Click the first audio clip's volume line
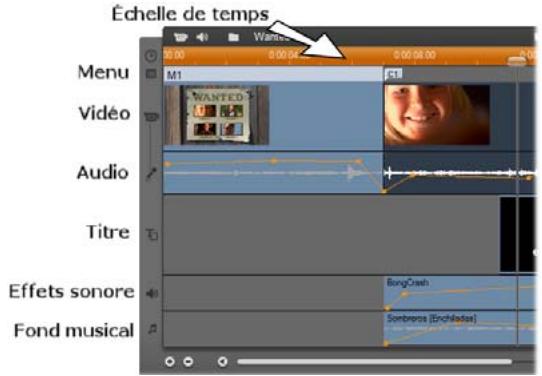 [x=273, y=161]
